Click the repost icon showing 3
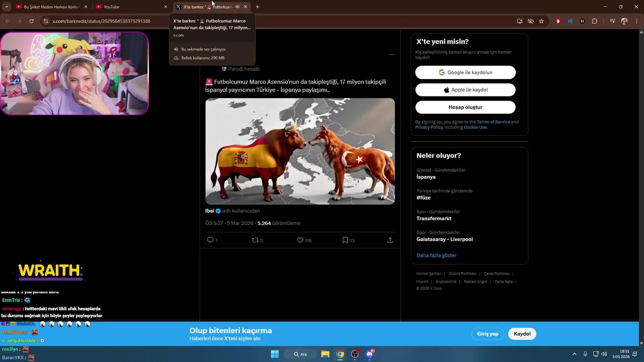This screenshot has height=362, width=644. [255, 240]
